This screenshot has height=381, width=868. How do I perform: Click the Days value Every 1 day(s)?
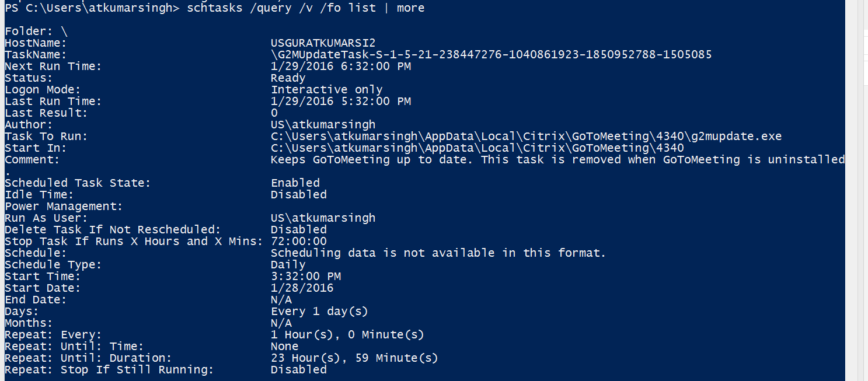319,311
